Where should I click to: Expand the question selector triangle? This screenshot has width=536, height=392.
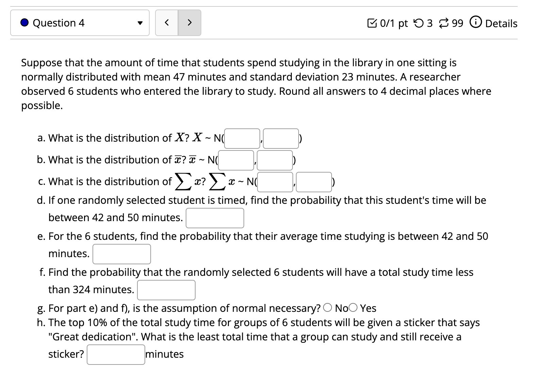coord(140,23)
